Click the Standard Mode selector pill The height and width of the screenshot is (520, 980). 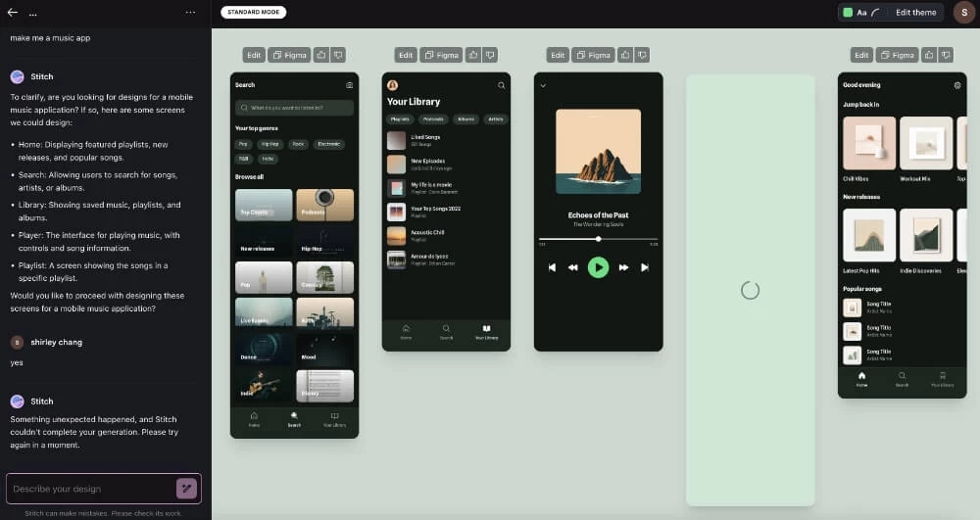tap(253, 13)
